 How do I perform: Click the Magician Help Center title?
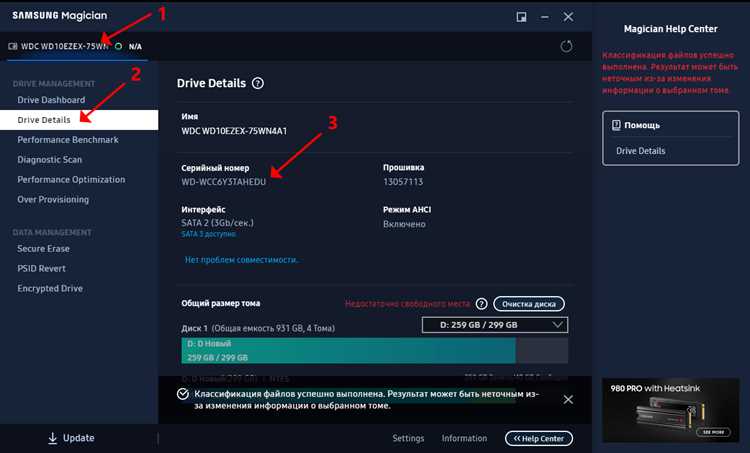click(671, 29)
